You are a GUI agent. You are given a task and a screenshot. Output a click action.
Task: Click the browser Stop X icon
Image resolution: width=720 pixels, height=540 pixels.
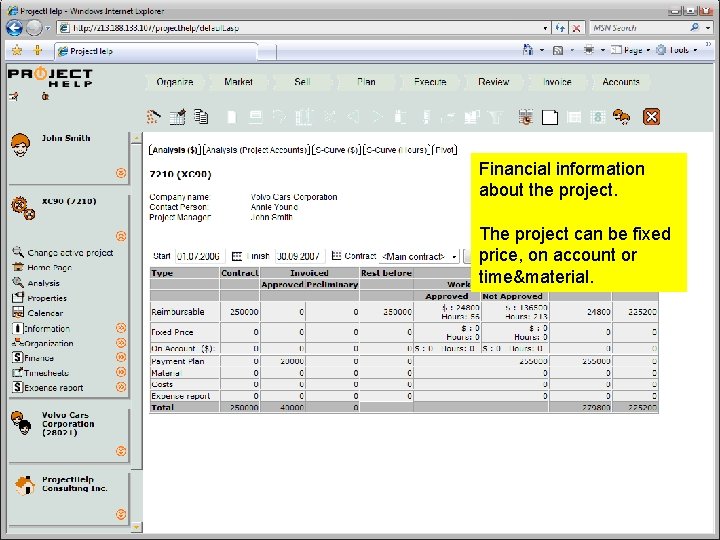(x=576, y=28)
